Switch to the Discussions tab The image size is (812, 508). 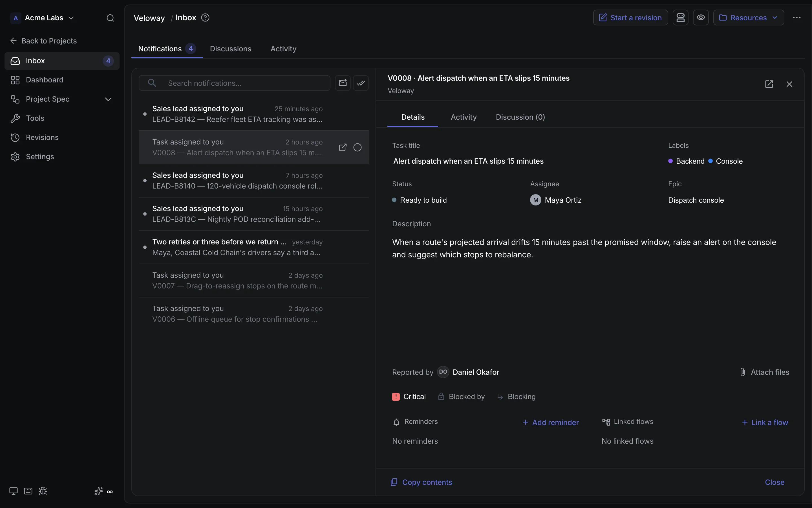point(231,49)
